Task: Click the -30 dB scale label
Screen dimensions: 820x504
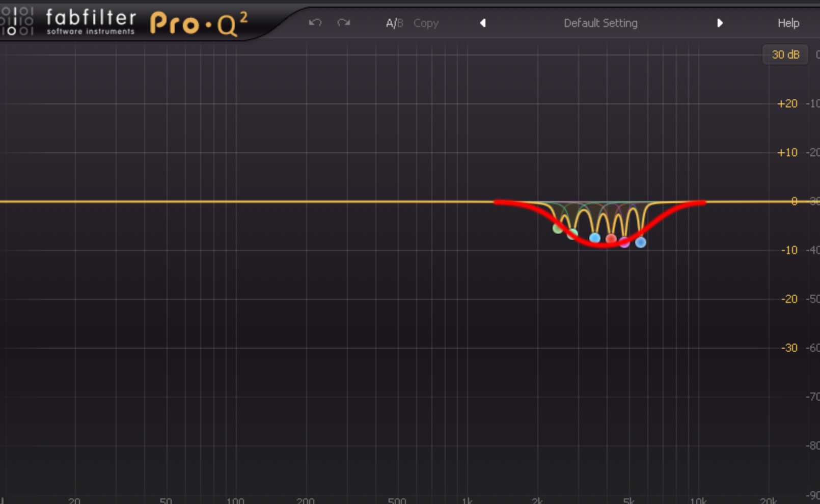Action: (x=789, y=348)
